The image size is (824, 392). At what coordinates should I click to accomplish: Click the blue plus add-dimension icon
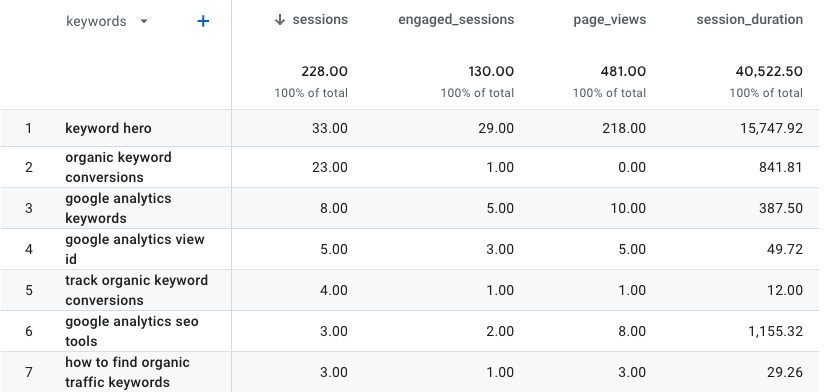pos(203,21)
